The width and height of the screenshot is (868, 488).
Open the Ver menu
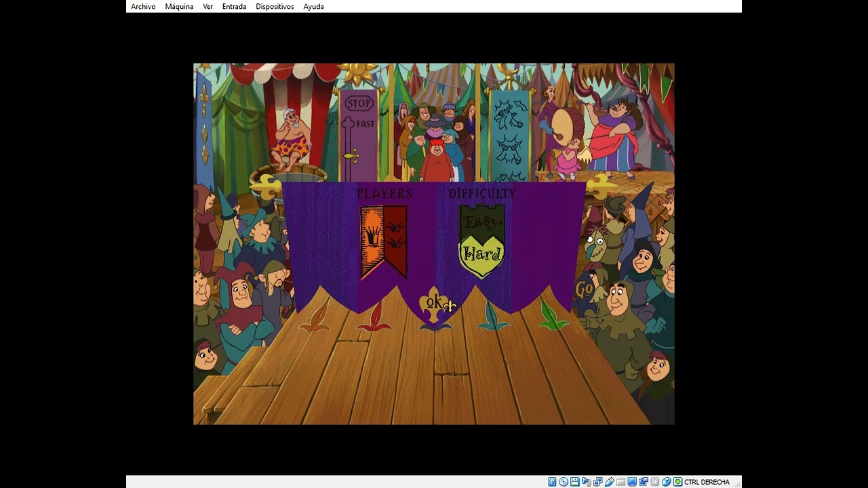pos(208,7)
